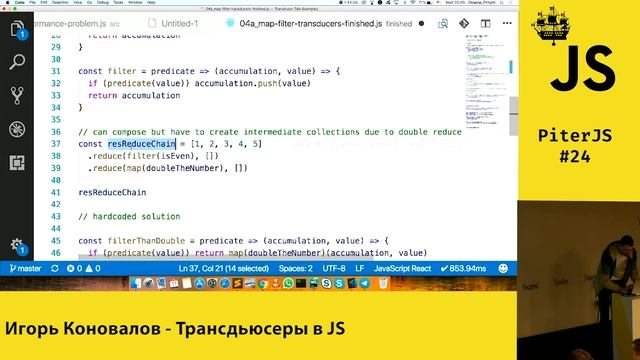Open Launchpad rocket icon in dock

(x=149, y=283)
